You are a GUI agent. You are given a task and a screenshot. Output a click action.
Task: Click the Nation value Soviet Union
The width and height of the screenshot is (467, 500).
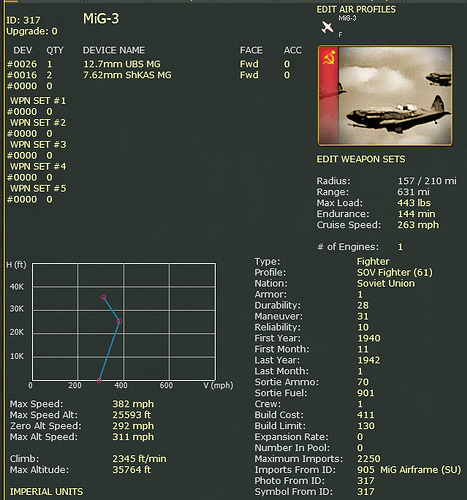coord(386,283)
